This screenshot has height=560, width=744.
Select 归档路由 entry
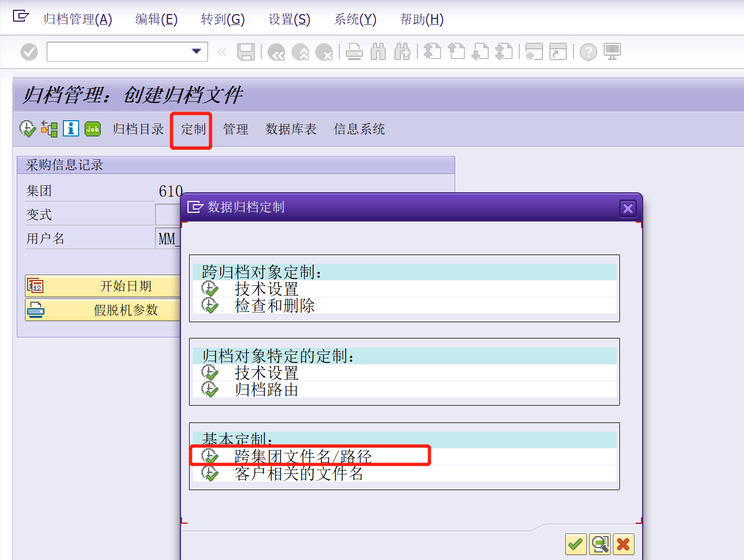pos(266,389)
